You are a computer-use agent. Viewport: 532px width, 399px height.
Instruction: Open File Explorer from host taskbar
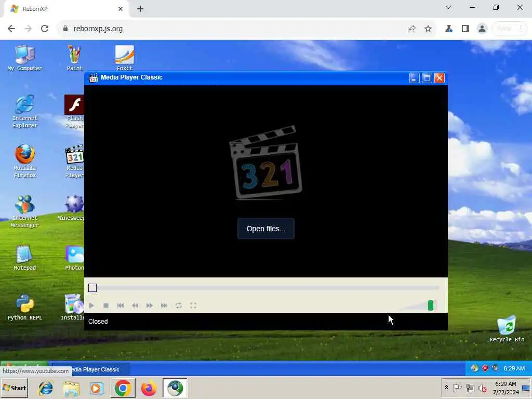click(x=71, y=388)
